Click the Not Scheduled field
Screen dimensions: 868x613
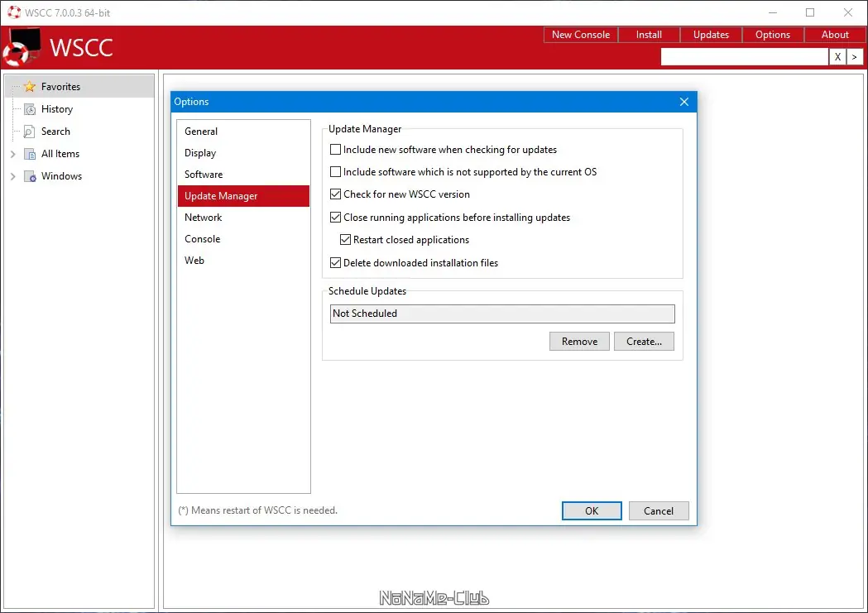(x=502, y=314)
